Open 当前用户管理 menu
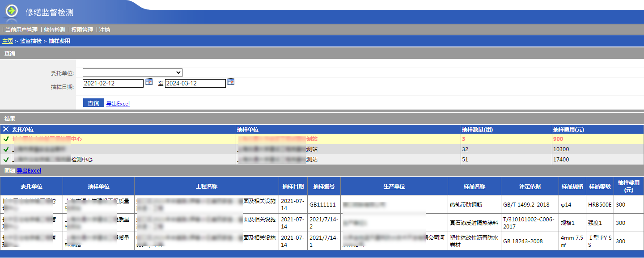 pos(21,30)
